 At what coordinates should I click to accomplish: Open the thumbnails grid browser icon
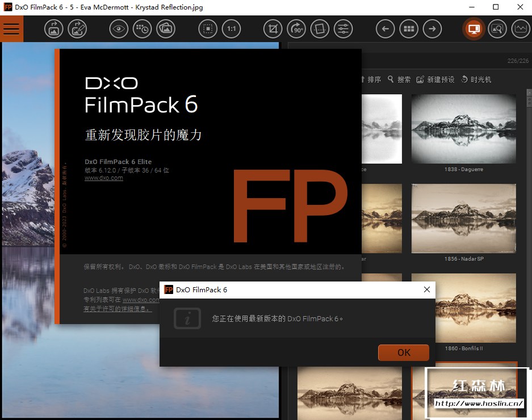[x=409, y=29]
